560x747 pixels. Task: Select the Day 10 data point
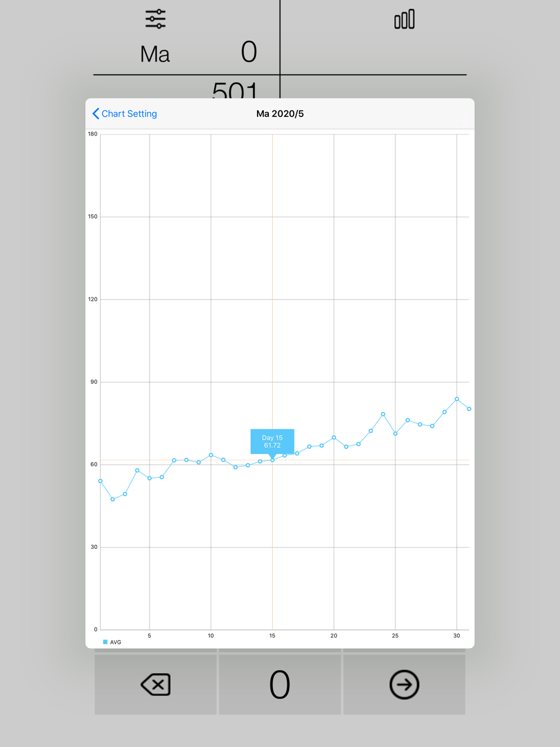click(211, 455)
